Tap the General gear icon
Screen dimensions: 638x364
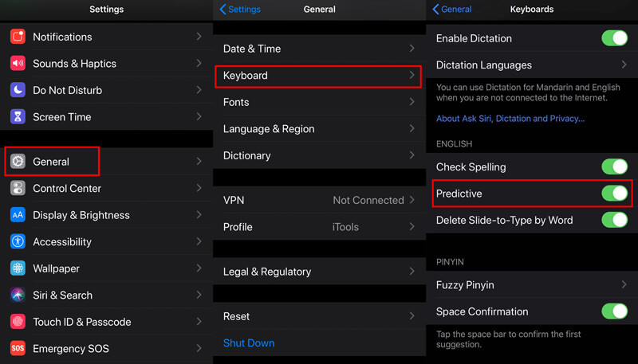tap(18, 162)
